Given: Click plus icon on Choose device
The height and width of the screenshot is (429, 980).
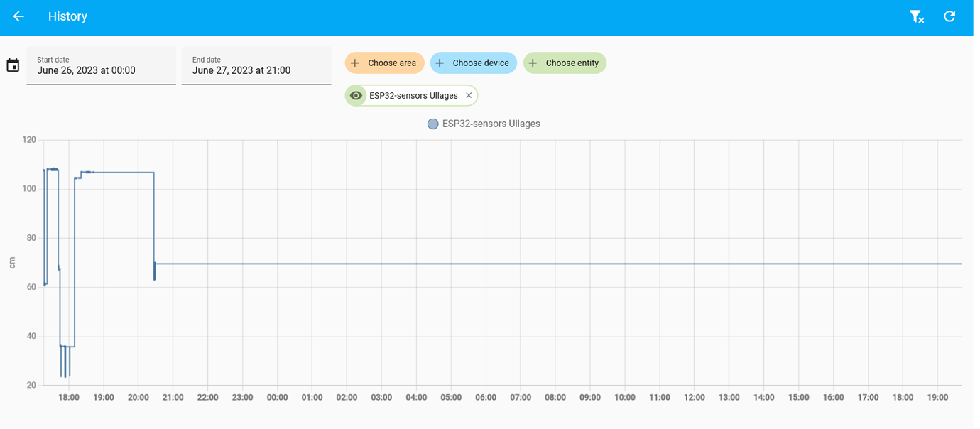Looking at the screenshot, I should 440,63.
